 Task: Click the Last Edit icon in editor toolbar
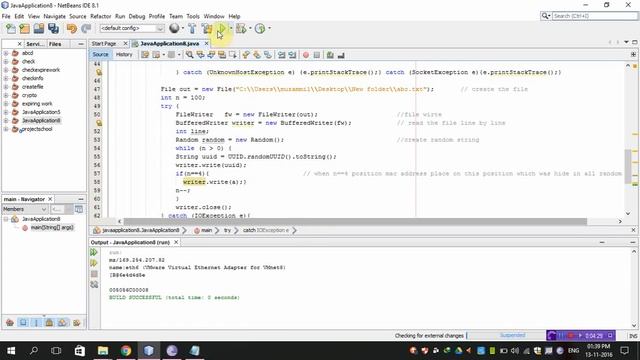145,55
